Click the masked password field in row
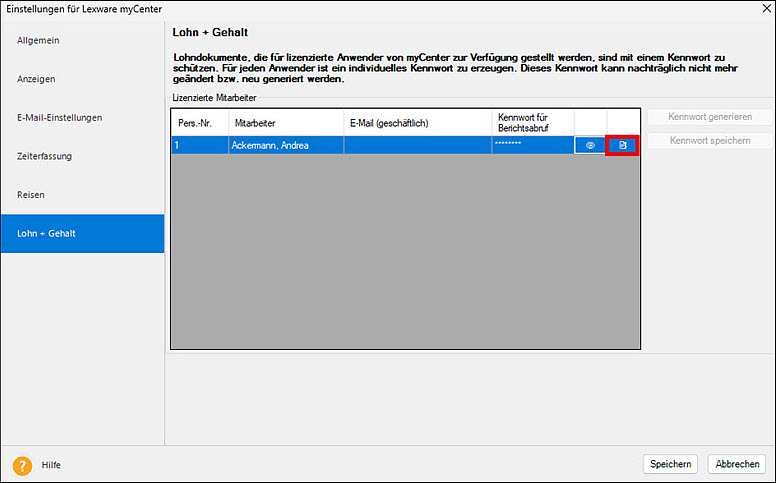This screenshot has height=483, width=776. point(532,146)
